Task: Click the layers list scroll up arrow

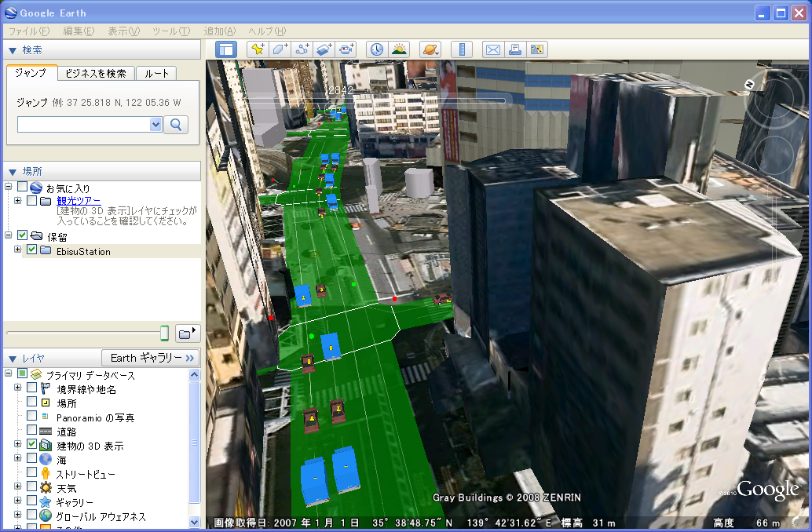Action: 194,375
